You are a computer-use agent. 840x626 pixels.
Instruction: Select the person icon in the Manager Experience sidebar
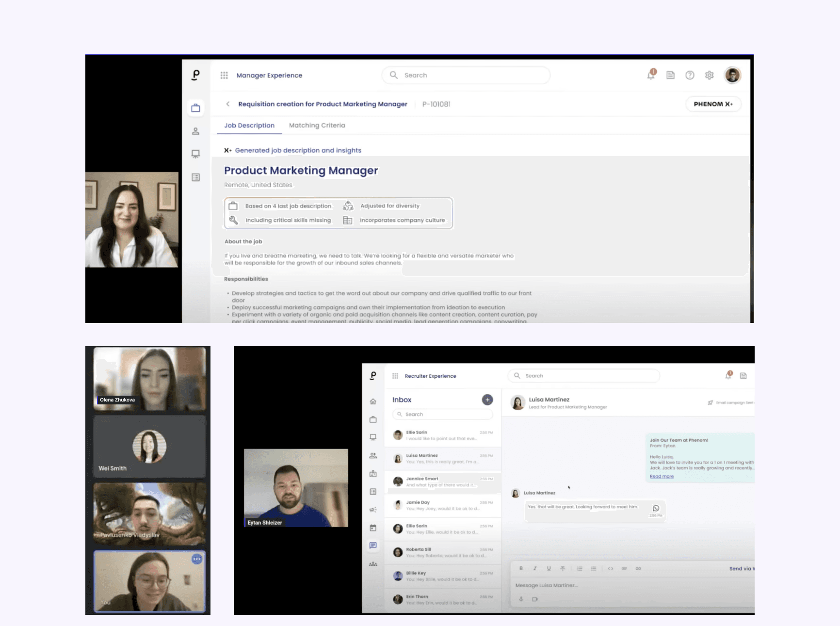(195, 131)
